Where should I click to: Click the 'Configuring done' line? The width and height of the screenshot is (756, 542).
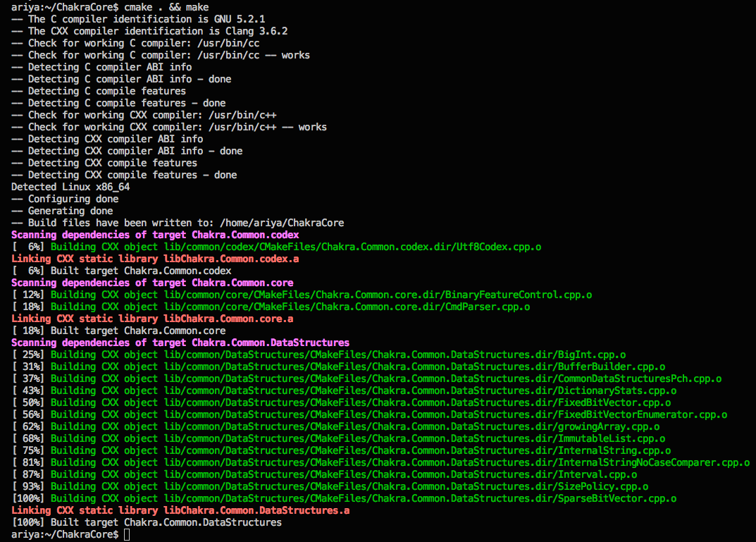(x=65, y=199)
